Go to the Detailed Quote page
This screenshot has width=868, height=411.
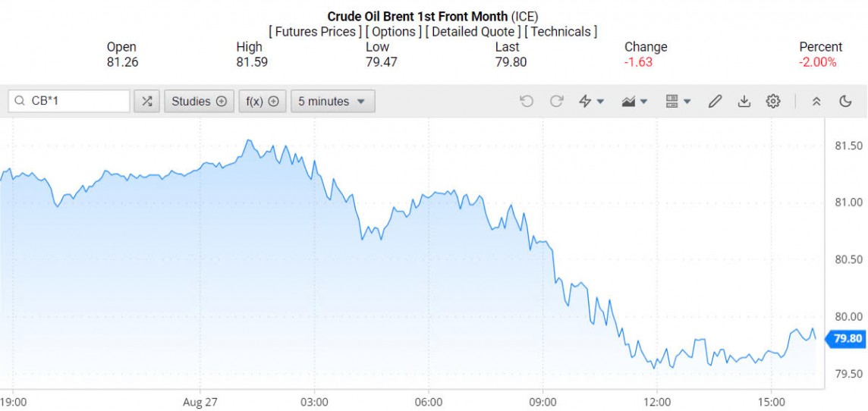(473, 31)
